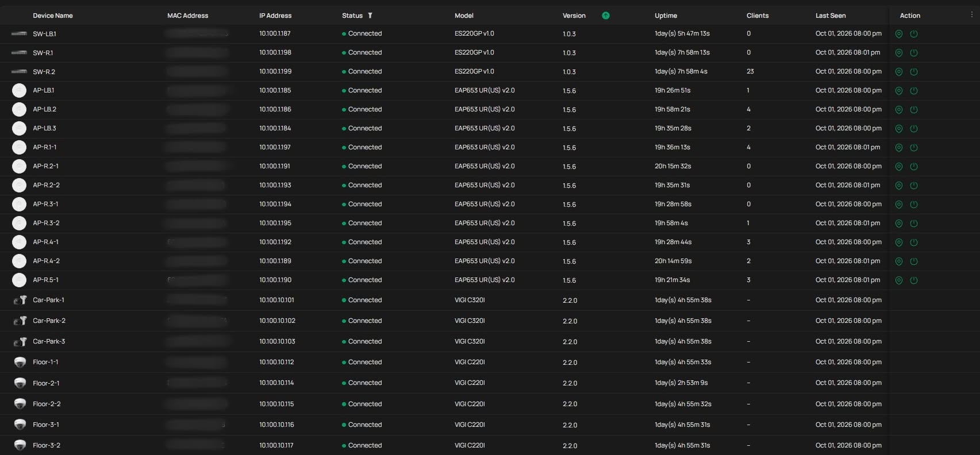980x455 pixels.
Task: Reboot access point AP-R.1-1
Action: (914, 148)
